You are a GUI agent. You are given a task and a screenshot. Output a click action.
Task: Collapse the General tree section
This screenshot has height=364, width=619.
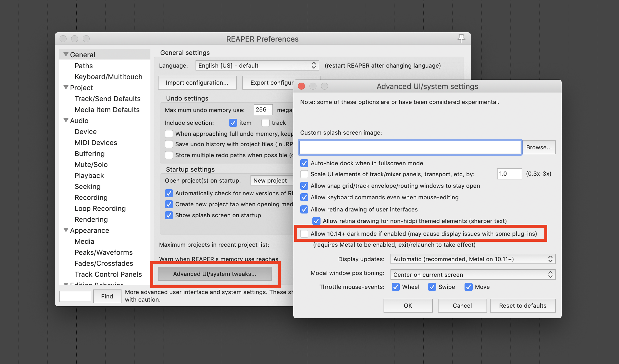click(66, 54)
